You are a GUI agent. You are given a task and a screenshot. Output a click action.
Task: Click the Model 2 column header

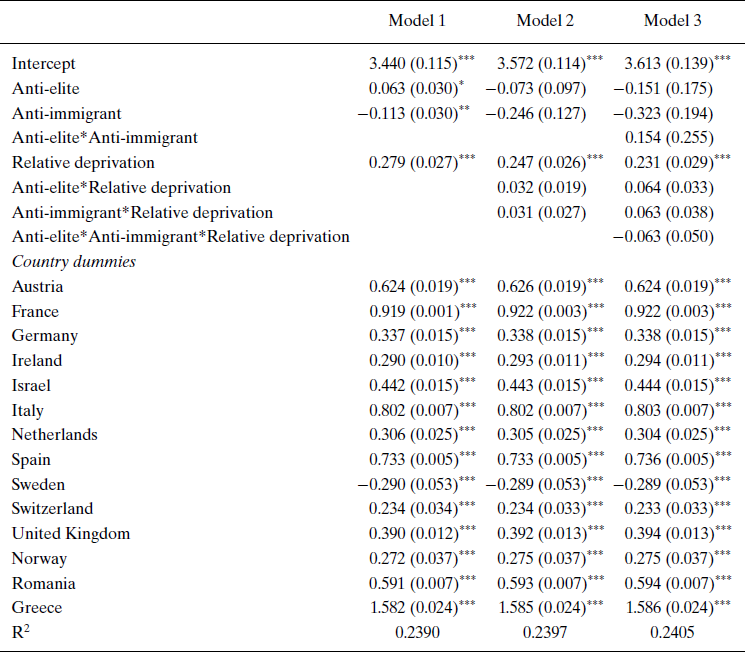click(x=545, y=21)
